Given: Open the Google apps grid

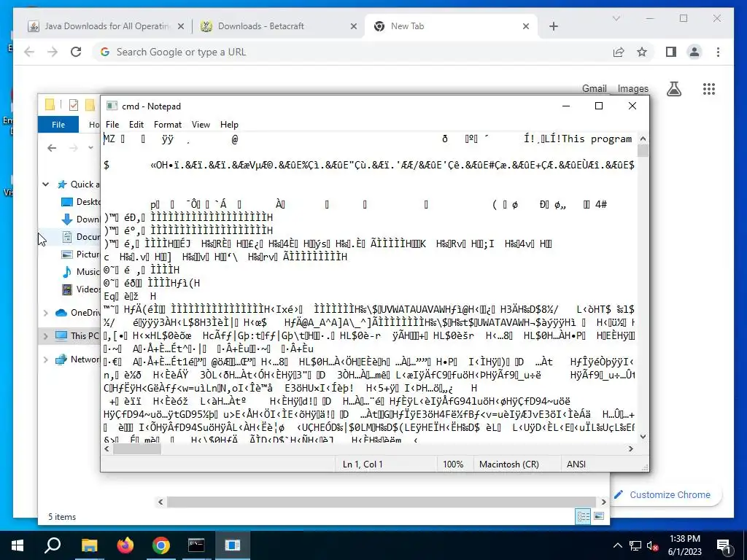Looking at the screenshot, I should click(x=709, y=88).
